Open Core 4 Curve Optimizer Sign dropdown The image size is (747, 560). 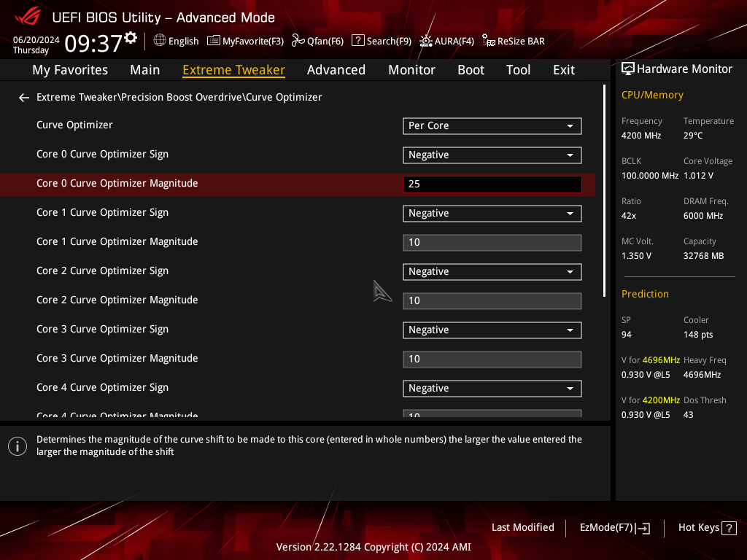pos(492,389)
